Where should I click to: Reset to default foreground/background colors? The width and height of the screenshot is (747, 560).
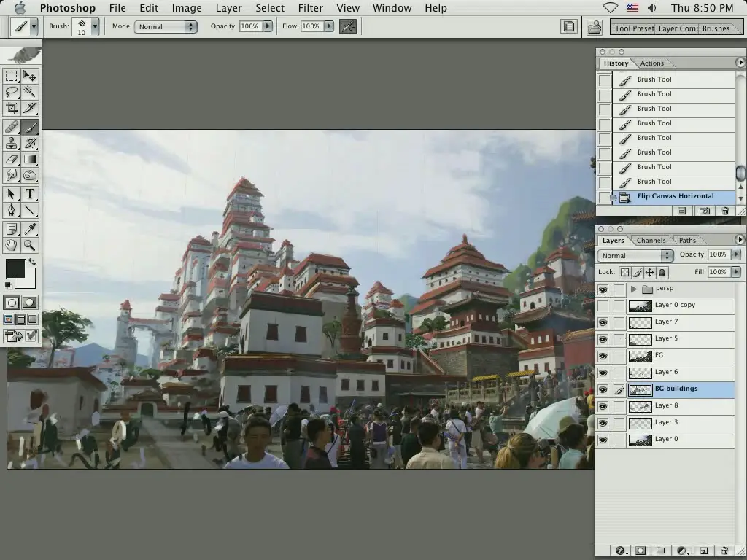8,285
